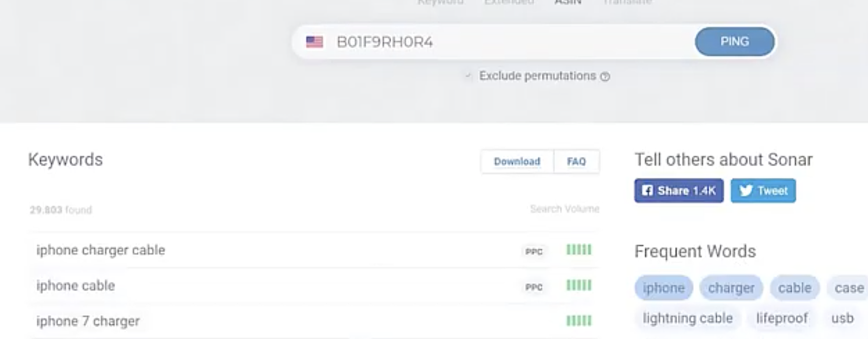Click PPC badge for iphone charger cable

534,251
